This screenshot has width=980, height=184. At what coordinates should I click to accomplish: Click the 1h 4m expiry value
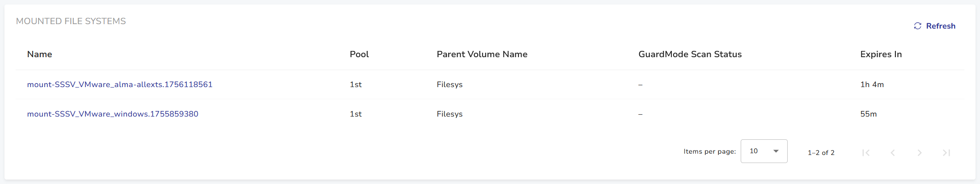point(872,84)
